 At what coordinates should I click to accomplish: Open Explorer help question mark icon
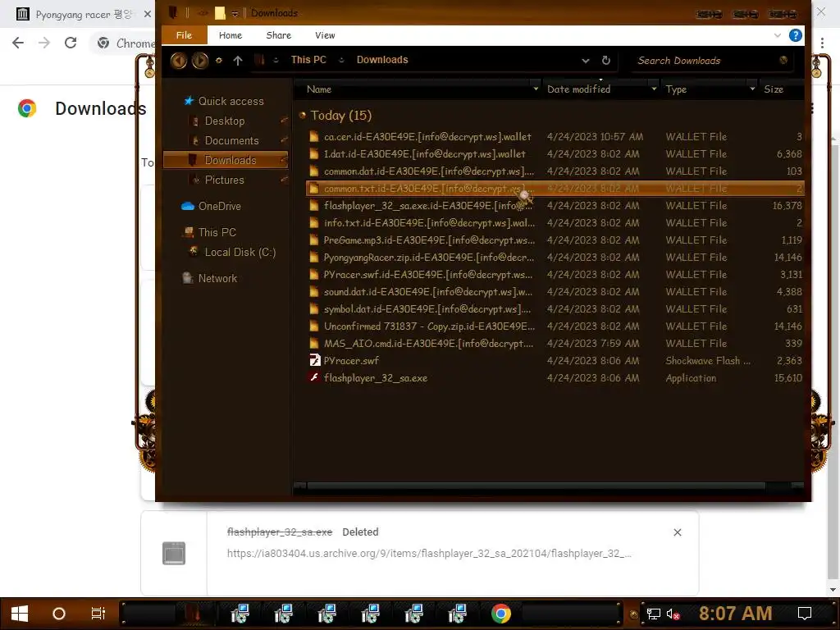(x=795, y=35)
